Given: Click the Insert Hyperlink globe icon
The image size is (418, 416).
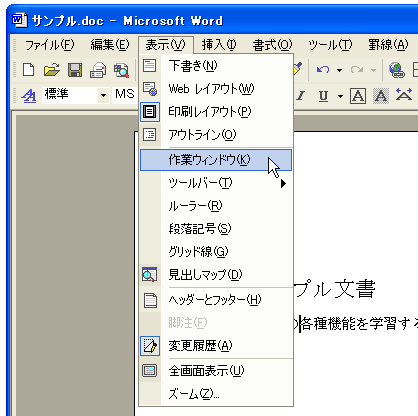Looking at the screenshot, I should coord(397,70).
